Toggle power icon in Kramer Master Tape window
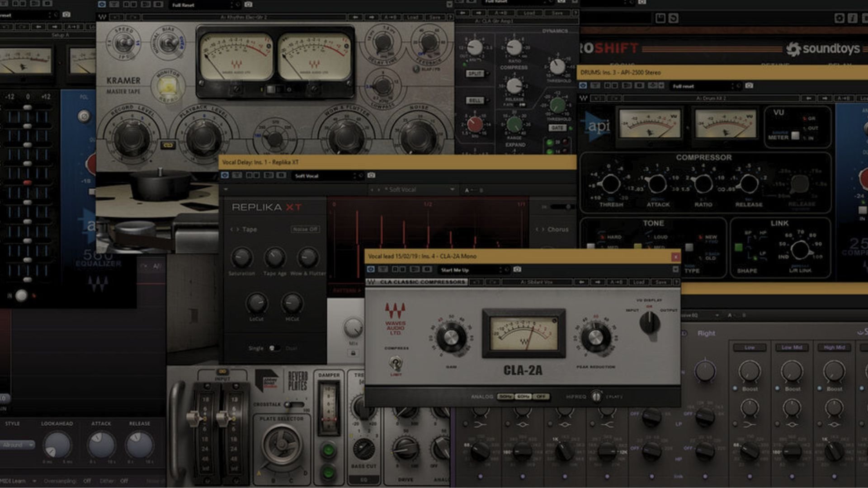This screenshot has width=868, height=488. 102,5
